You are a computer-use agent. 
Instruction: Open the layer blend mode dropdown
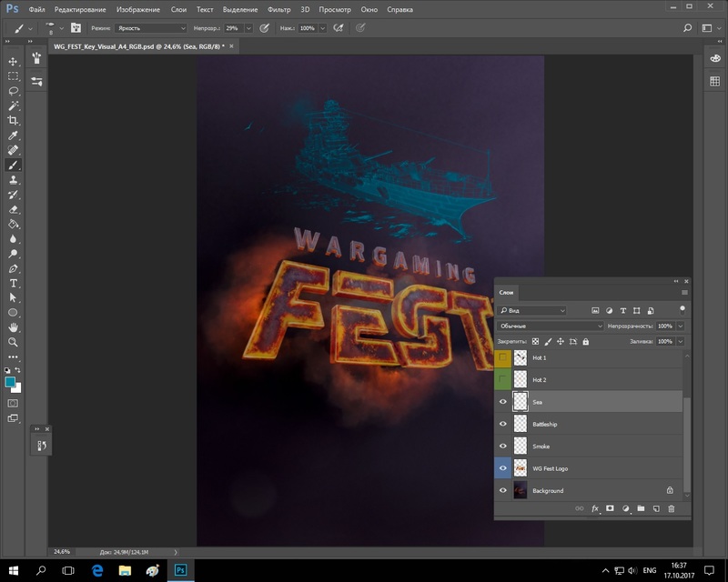pos(551,326)
